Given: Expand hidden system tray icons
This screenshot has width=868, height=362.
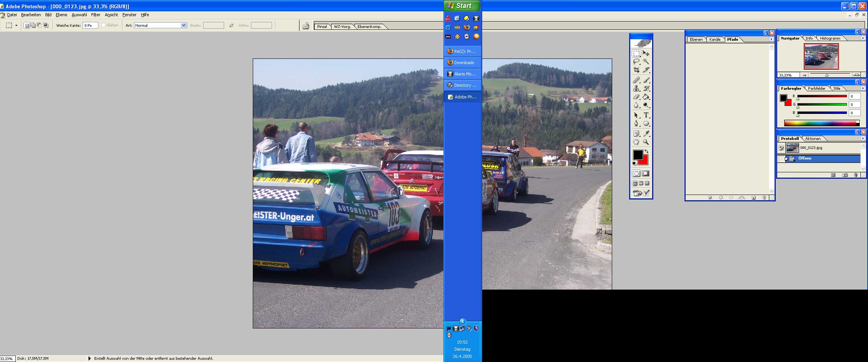Looking at the screenshot, I should point(463,321).
